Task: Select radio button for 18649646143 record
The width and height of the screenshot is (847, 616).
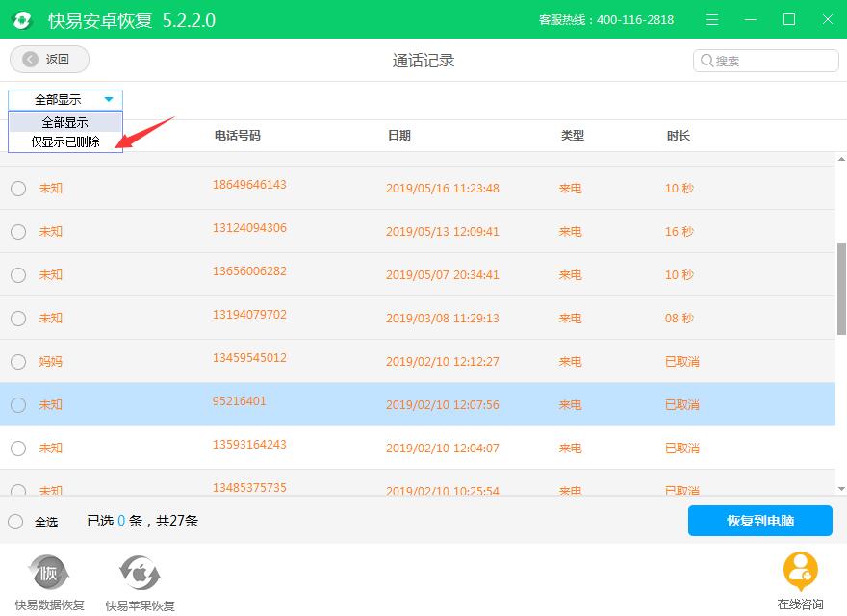Action: coord(18,189)
